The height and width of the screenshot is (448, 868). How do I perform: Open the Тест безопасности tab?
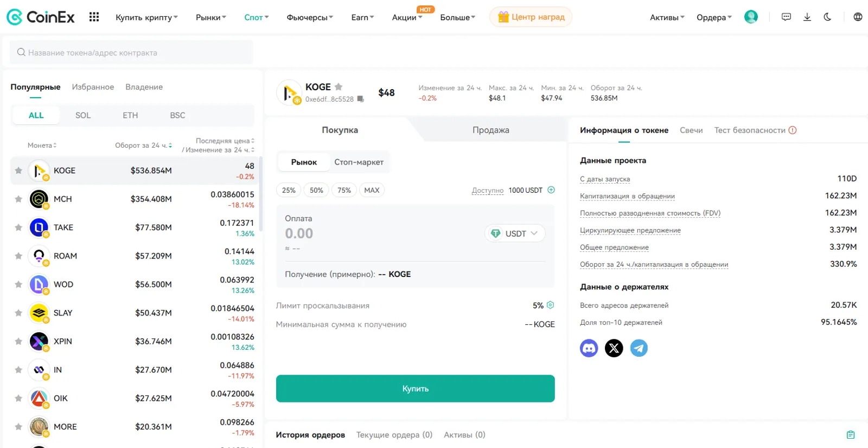[x=755, y=130]
